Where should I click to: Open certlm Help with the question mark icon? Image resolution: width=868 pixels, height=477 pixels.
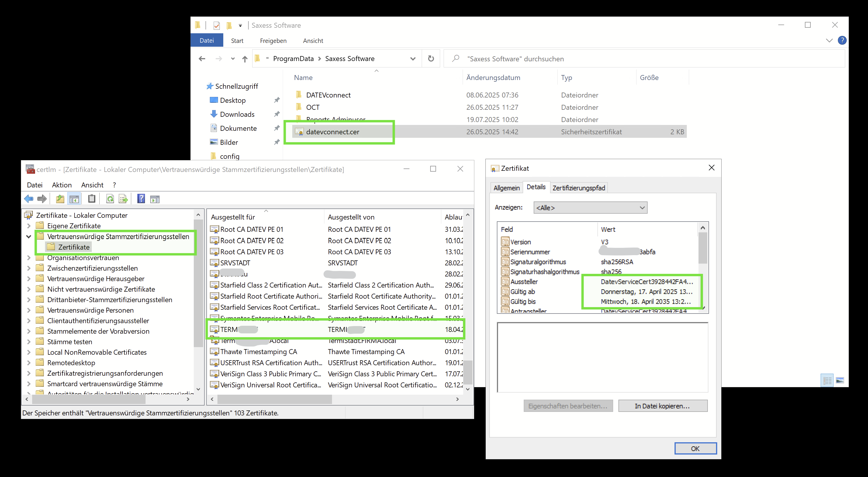tap(141, 199)
